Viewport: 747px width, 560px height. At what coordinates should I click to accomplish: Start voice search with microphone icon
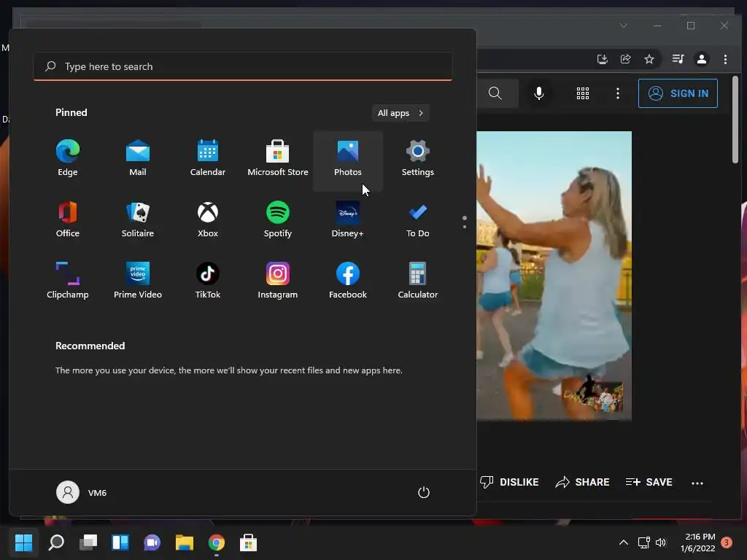(539, 93)
